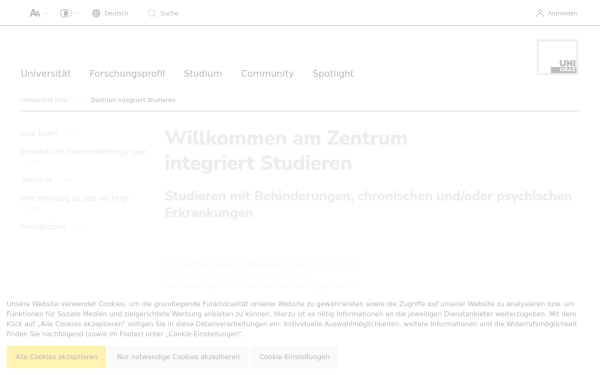The width and height of the screenshot is (600, 375).
Task: Click the magnifier search icon
Action: click(152, 13)
